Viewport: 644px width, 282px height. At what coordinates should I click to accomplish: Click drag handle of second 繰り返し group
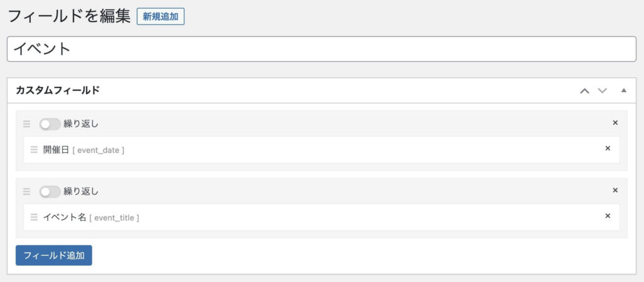[26, 191]
